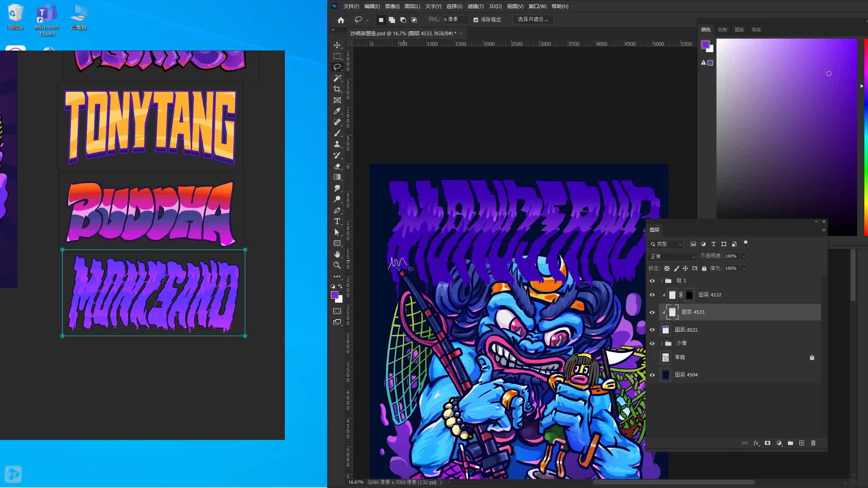Screen dimensions: 868x488
Task: Expand the 组 1 group
Action: [x=662, y=281]
